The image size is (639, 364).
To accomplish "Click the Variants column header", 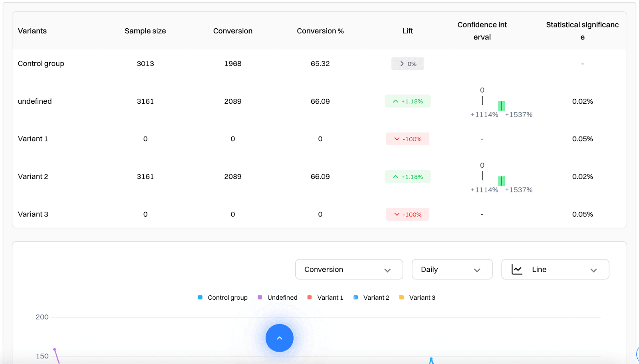I will [x=32, y=31].
